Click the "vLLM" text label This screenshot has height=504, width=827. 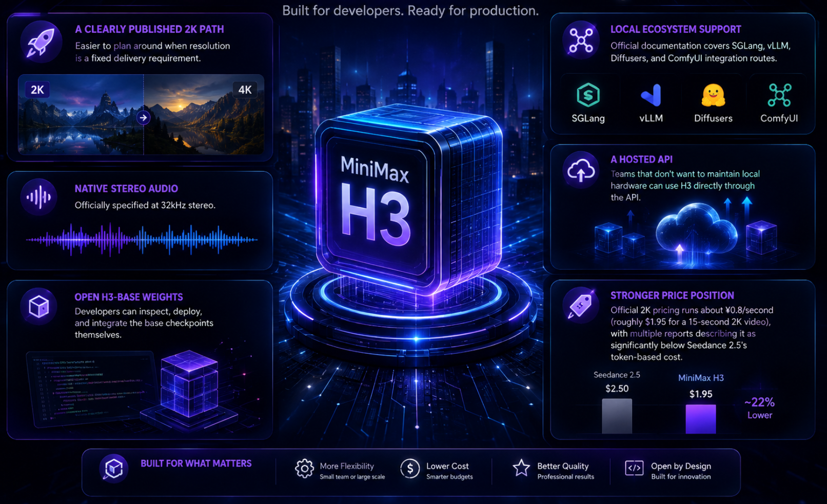click(651, 118)
